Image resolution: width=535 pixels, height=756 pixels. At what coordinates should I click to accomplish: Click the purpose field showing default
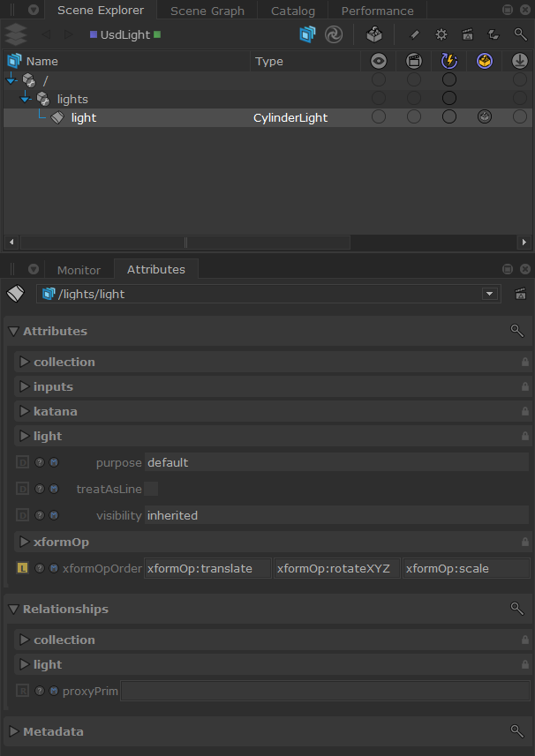(336, 462)
